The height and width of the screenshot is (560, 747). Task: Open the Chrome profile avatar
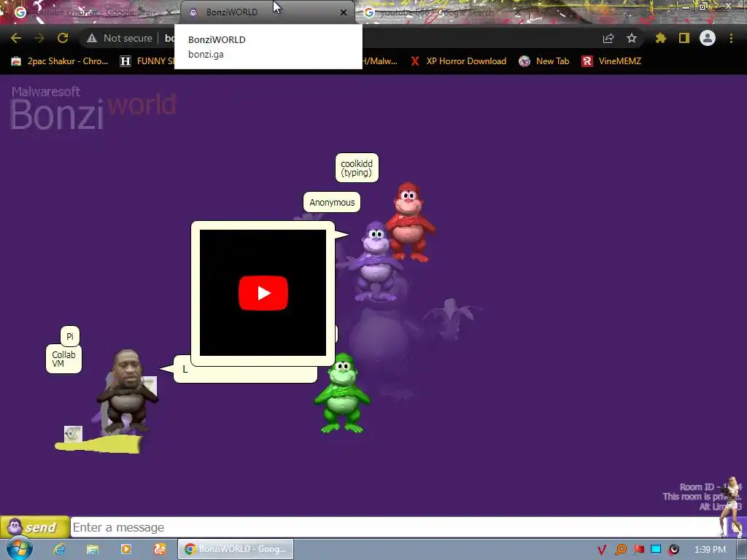[708, 38]
